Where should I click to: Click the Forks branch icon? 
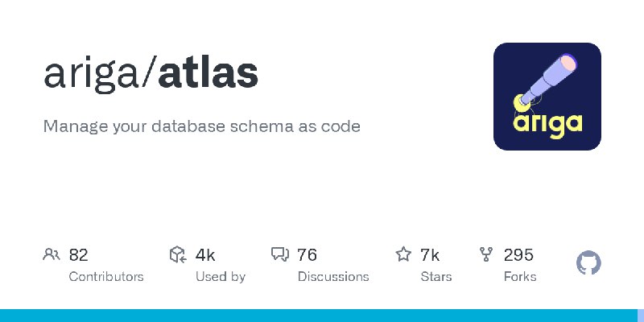point(486,254)
